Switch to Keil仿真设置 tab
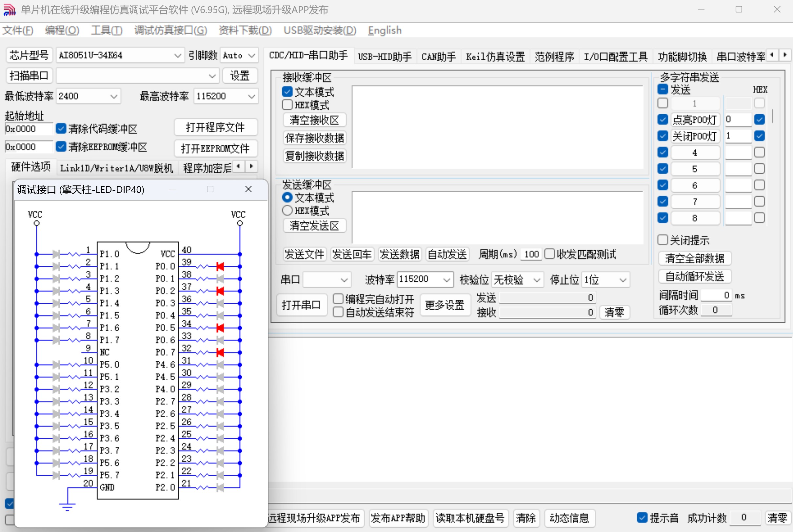The height and width of the screenshot is (532, 793). 495,57
